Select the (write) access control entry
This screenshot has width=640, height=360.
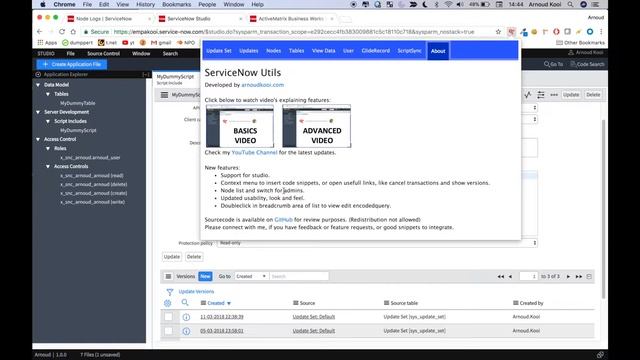click(x=93, y=202)
